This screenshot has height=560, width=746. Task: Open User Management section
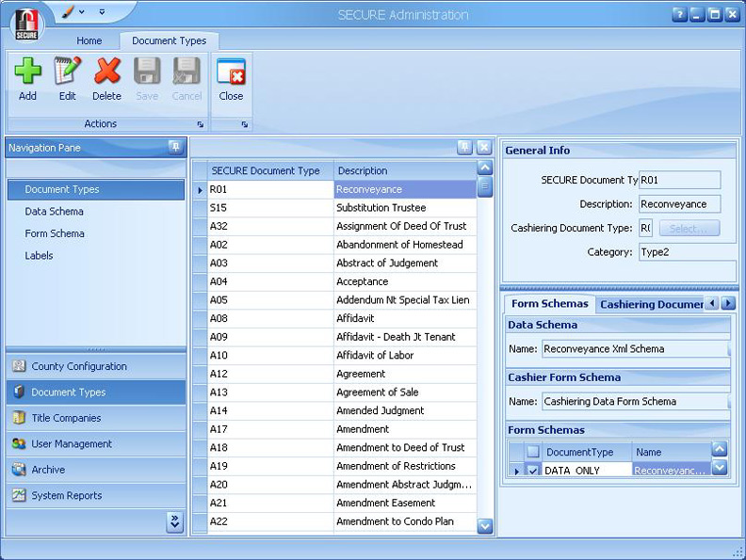pos(72,443)
